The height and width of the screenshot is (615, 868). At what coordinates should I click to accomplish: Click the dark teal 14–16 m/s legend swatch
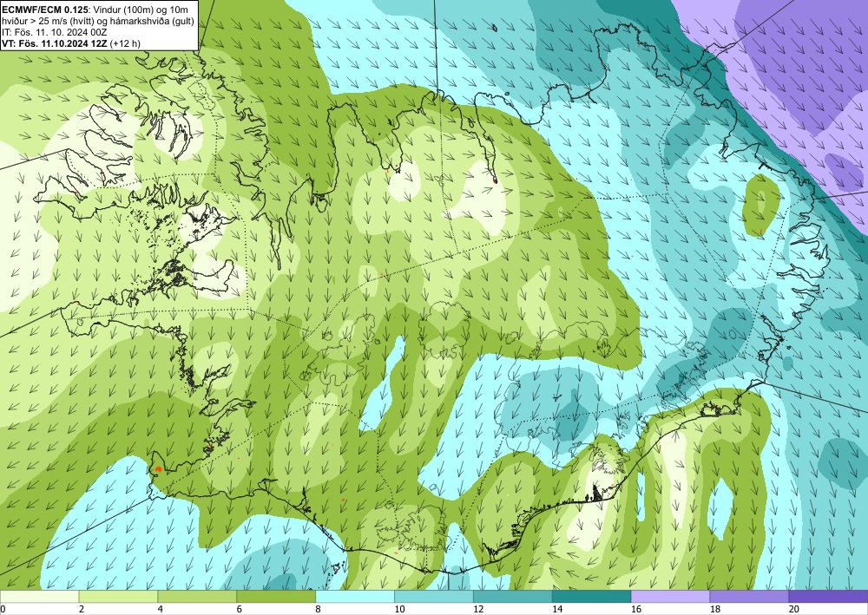click(x=591, y=596)
